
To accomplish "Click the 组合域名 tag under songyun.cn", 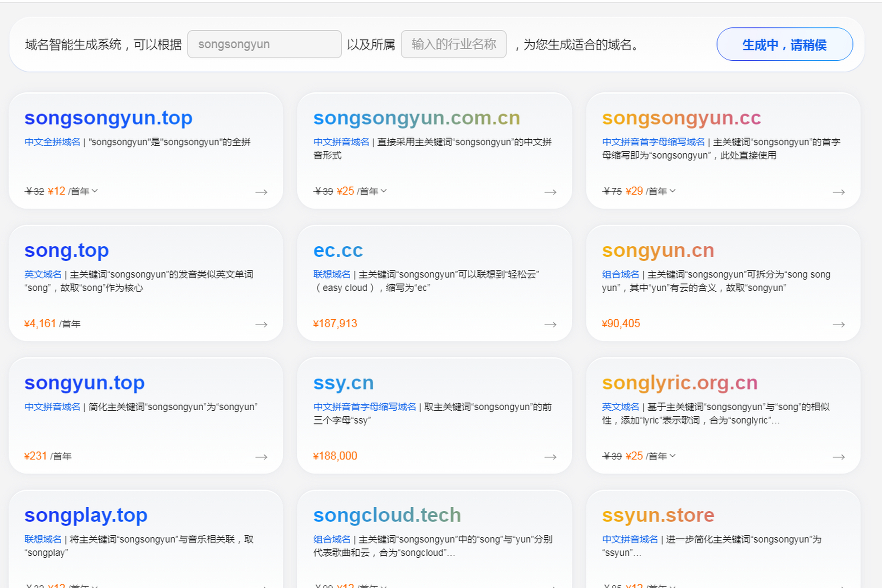I will (620, 274).
